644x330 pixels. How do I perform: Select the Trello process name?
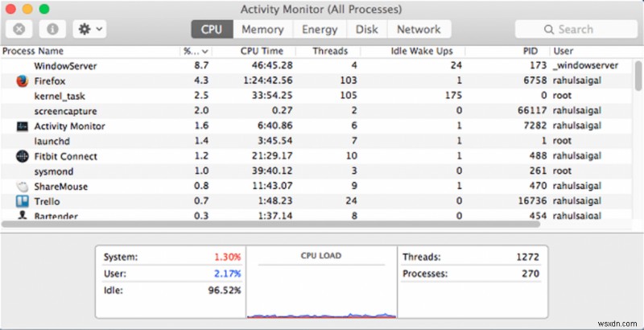click(47, 201)
